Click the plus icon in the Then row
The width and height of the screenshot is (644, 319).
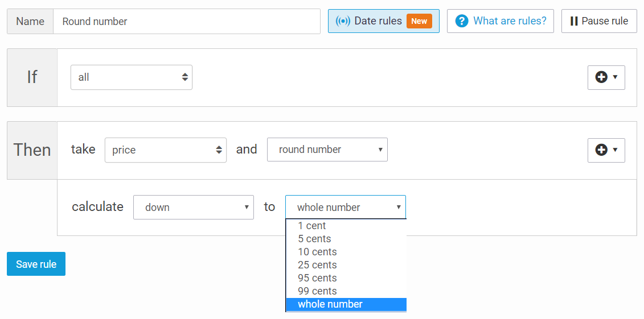tap(601, 150)
